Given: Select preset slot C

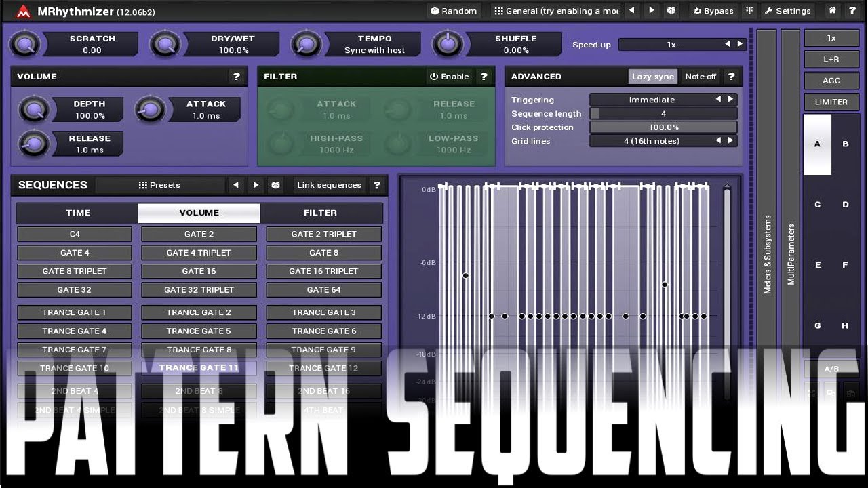Looking at the screenshot, I should coord(817,205).
